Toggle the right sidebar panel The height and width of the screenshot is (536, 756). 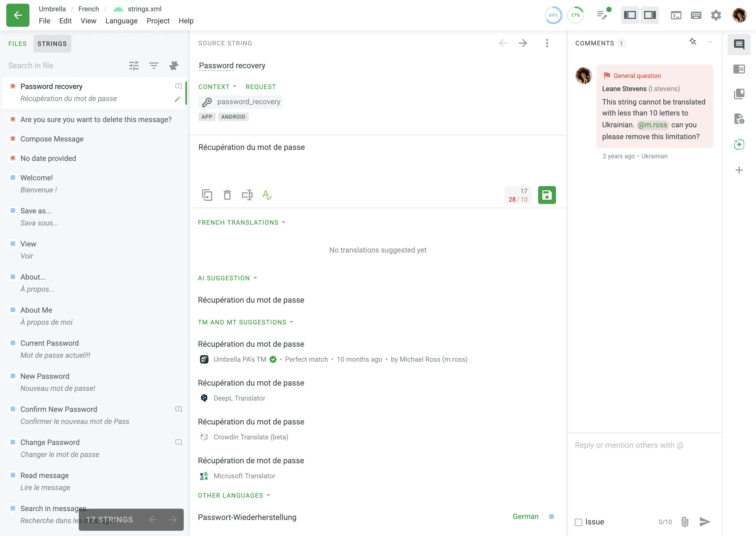tap(649, 15)
